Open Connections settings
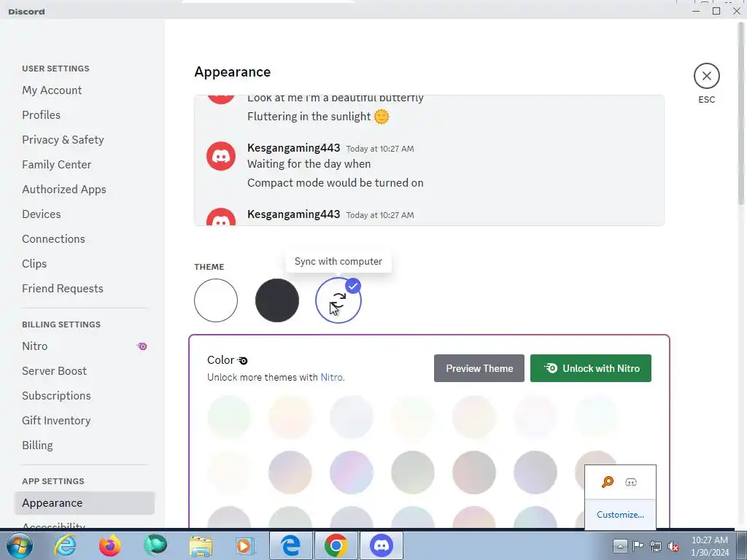 tap(53, 238)
